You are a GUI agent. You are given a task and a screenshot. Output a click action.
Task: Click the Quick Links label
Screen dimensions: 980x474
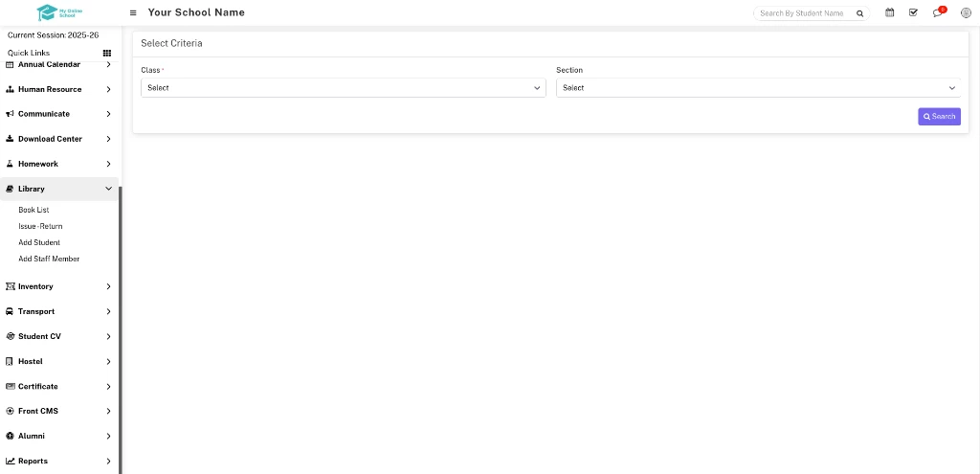29,54
